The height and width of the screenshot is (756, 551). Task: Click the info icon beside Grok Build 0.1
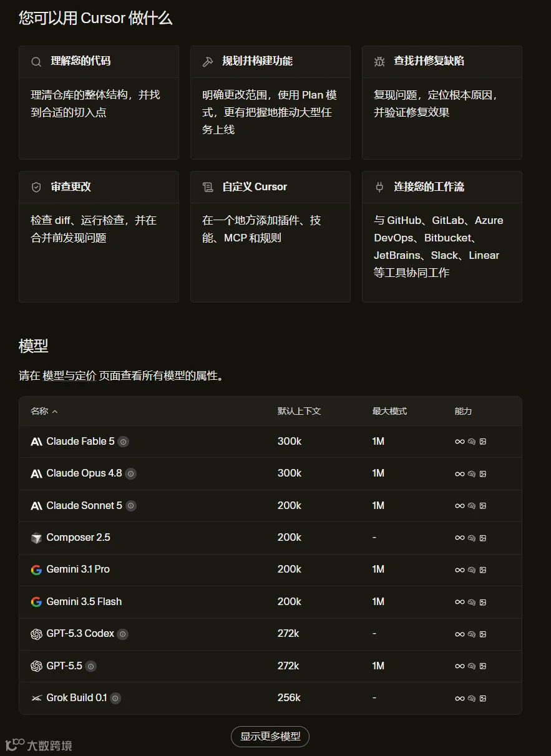(x=115, y=699)
